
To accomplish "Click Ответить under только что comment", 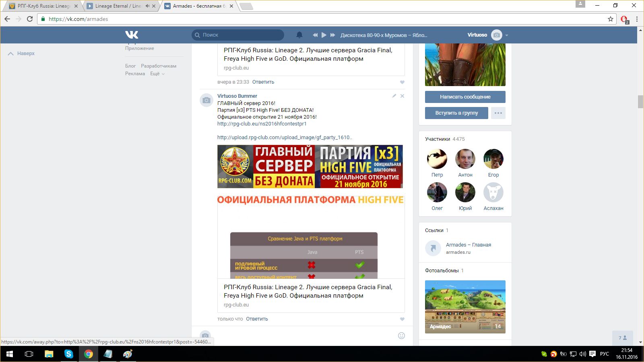I will (x=257, y=319).
